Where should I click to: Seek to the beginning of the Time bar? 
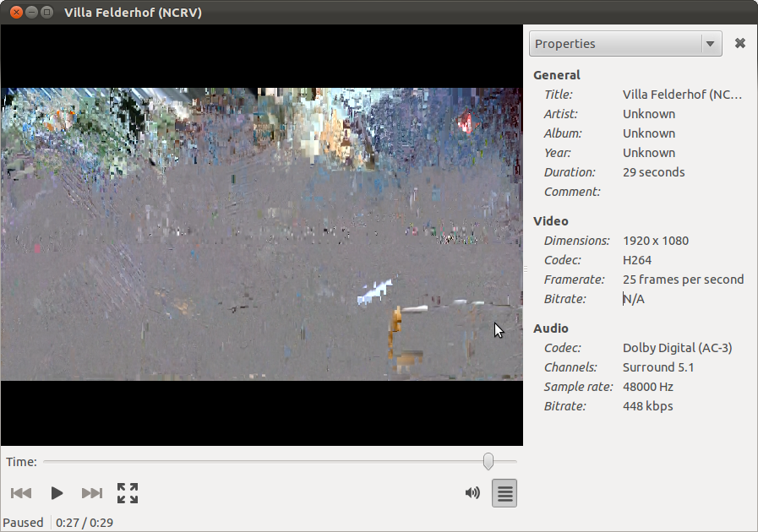(46, 461)
